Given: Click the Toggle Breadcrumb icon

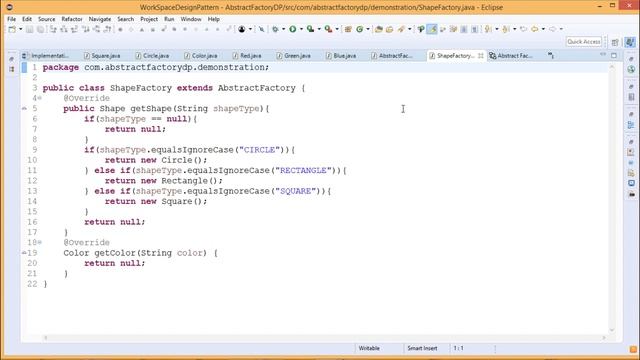Looking at the screenshot, I should point(421,29).
